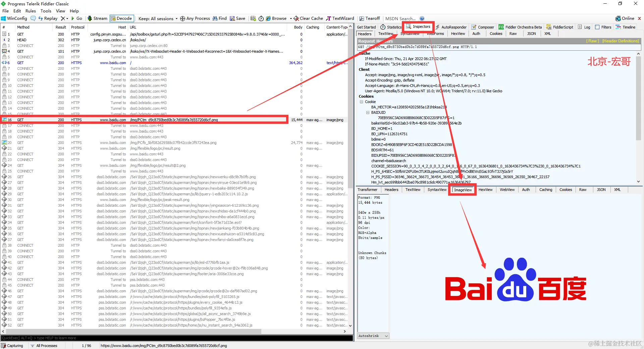
Task: Open the Keep: All sessions dropdown
Action: pyautogui.click(x=158, y=18)
